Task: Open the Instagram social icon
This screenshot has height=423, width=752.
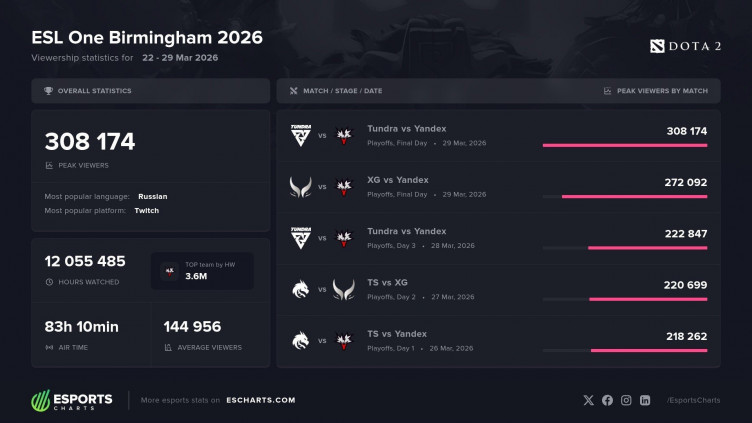Action: [x=626, y=400]
